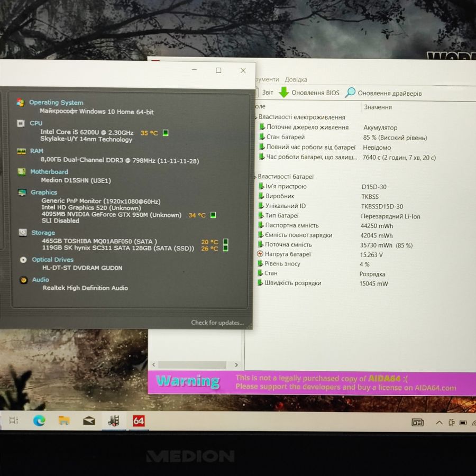Image resolution: width=476 pixels, height=476 pixels.
Task: Show hidden system tray icons
Action: [x=439, y=423]
